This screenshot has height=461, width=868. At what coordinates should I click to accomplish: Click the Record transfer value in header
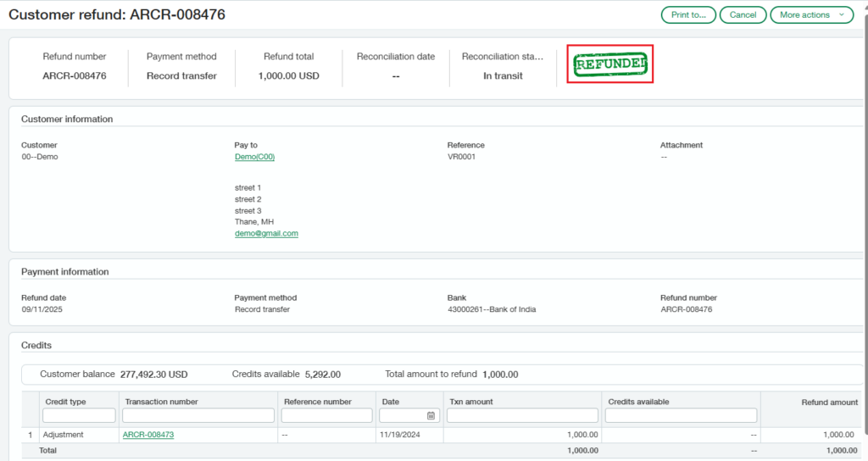pos(181,75)
